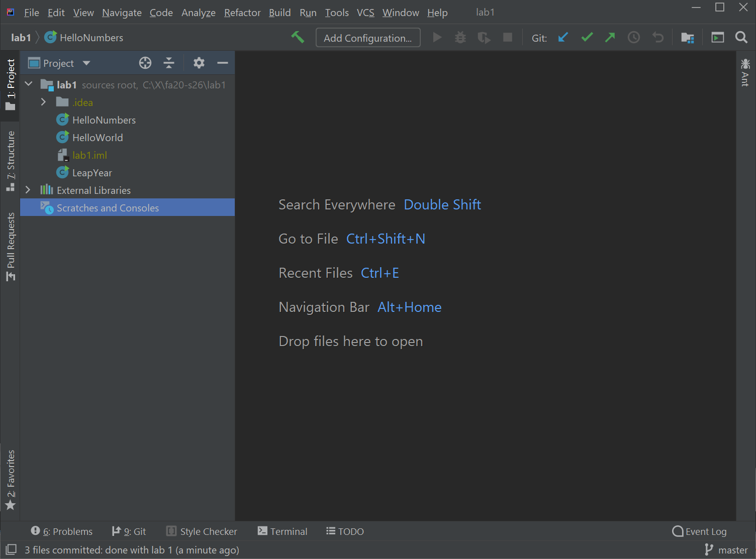Click the locate crosshair icon in Project panel

[x=145, y=63]
